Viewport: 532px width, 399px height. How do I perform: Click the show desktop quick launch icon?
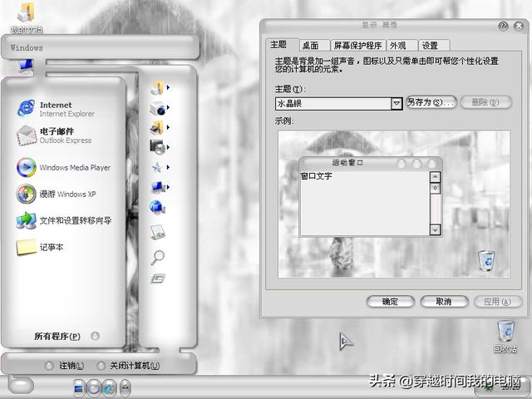tap(79, 388)
